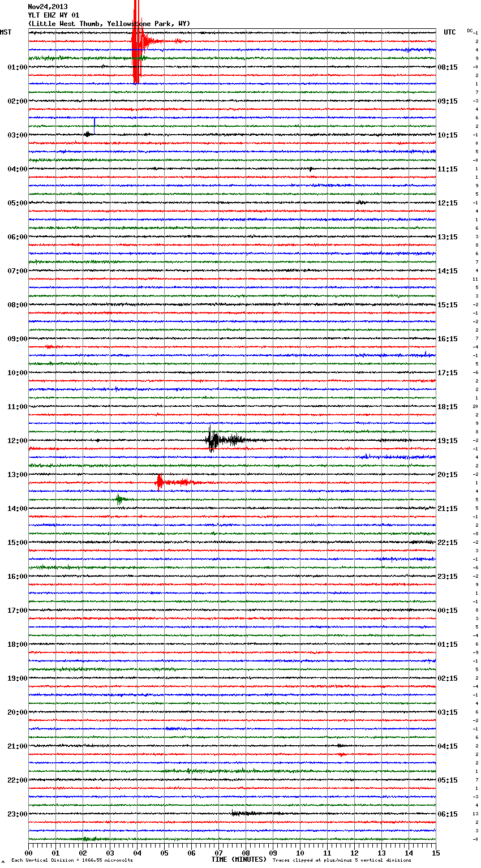Click the 09:00 MST time label
The height and width of the screenshot is (868, 481).
click(18, 339)
